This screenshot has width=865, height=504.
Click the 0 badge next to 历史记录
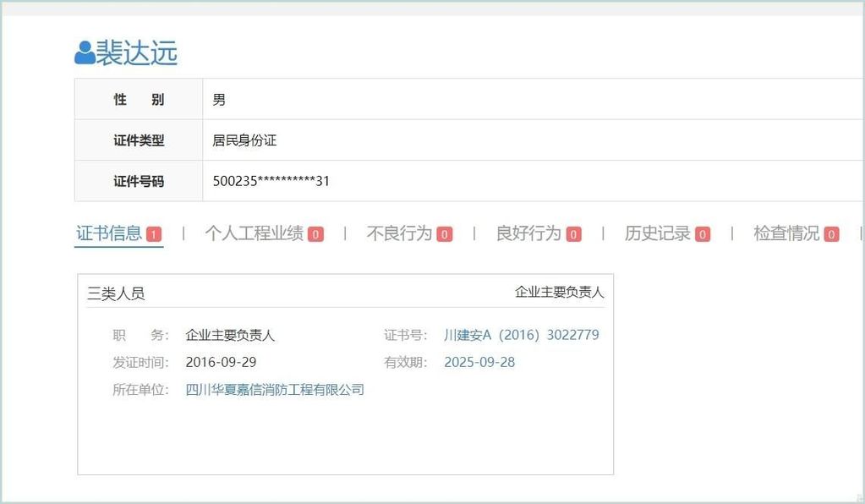pos(703,234)
